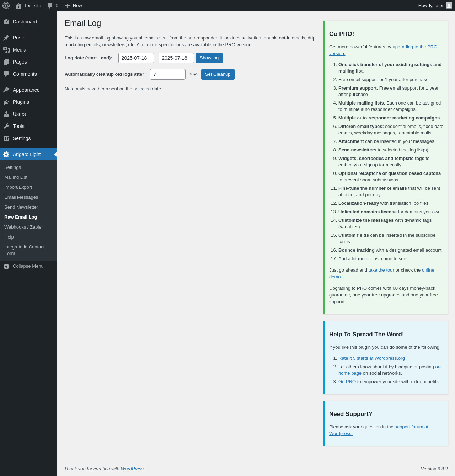455x476 pixels.
Task: Select the Arigato Light menu label
Action: [x=27, y=154]
